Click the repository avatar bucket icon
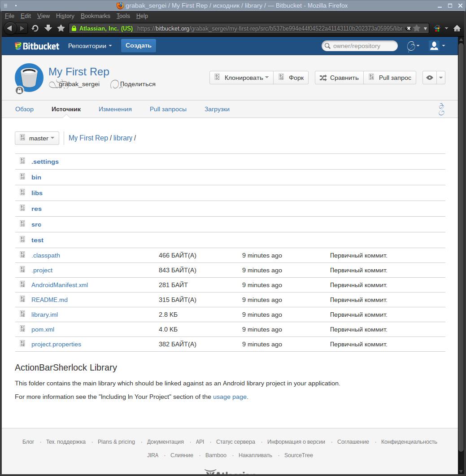The width and height of the screenshot is (466, 476). (29, 77)
